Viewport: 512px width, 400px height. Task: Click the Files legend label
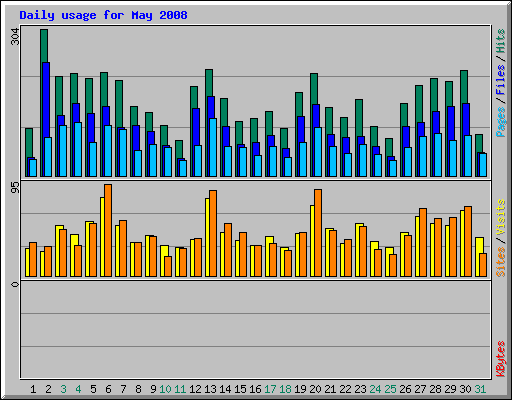(x=500, y=80)
